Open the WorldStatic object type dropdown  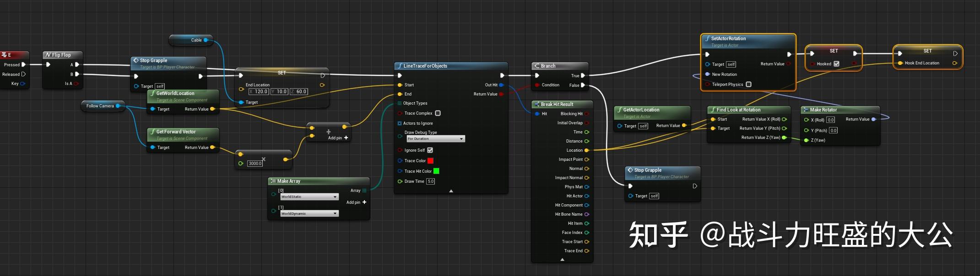[309, 197]
